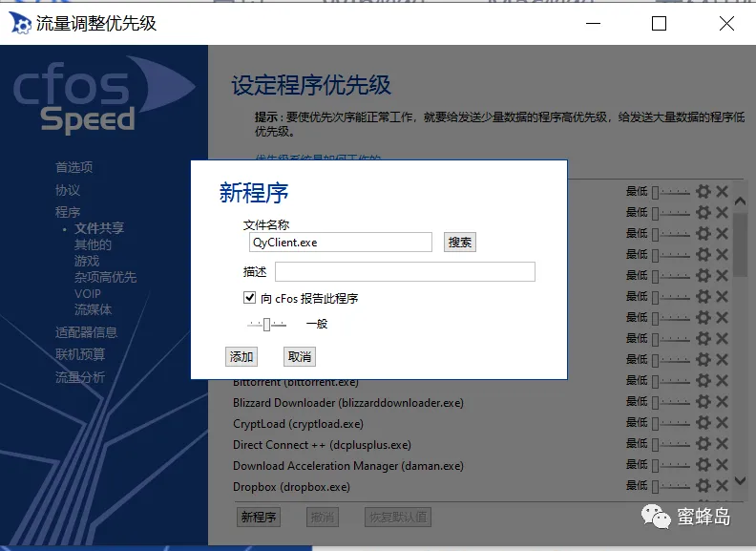
Task: Open 联机预算 in the sidebar
Action: click(80, 354)
